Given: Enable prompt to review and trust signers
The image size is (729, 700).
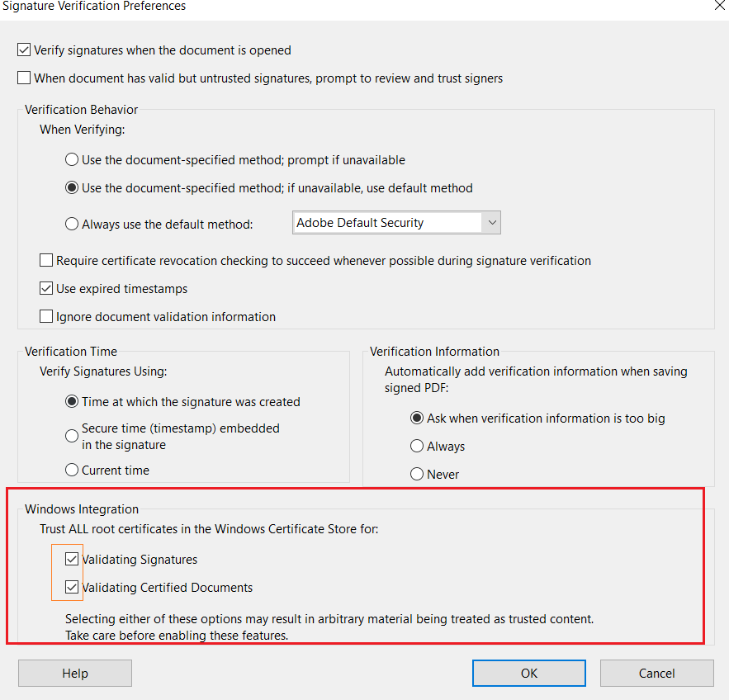Looking at the screenshot, I should pyautogui.click(x=25, y=78).
